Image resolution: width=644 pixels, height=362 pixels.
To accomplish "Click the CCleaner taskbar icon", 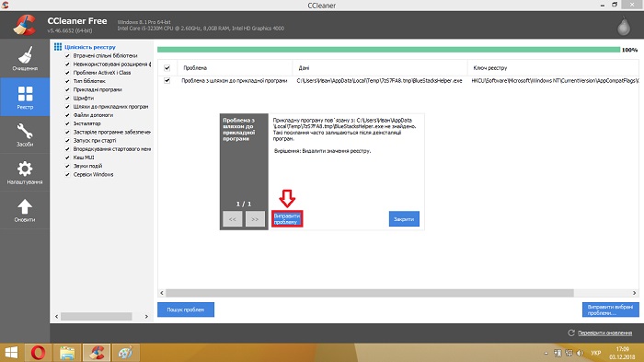I will [x=97, y=353].
